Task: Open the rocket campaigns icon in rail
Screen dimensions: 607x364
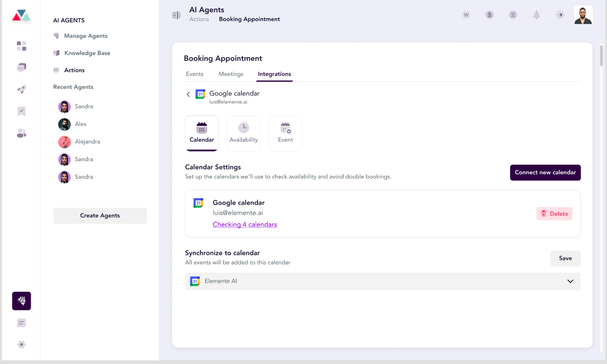Action: (x=21, y=89)
